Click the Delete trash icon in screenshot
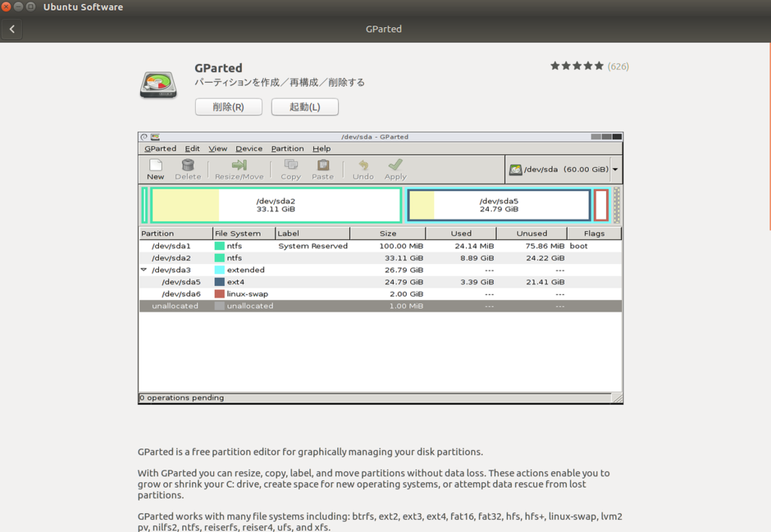Screen dimensions: 771x532 (x=187, y=165)
